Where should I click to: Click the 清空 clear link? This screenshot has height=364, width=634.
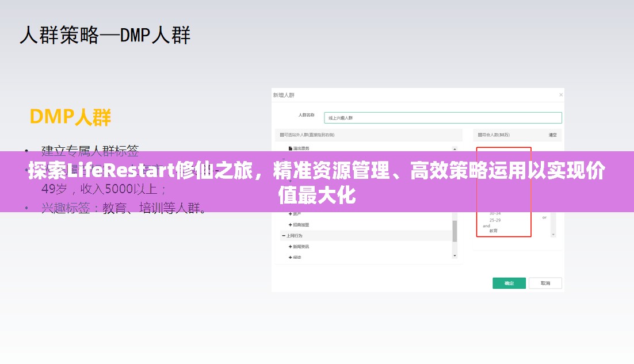[553, 135]
